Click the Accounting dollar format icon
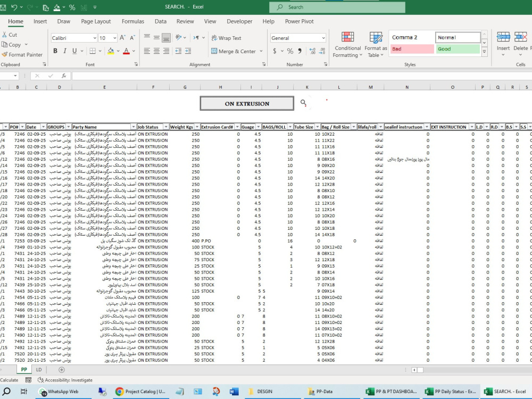 pos(275,51)
